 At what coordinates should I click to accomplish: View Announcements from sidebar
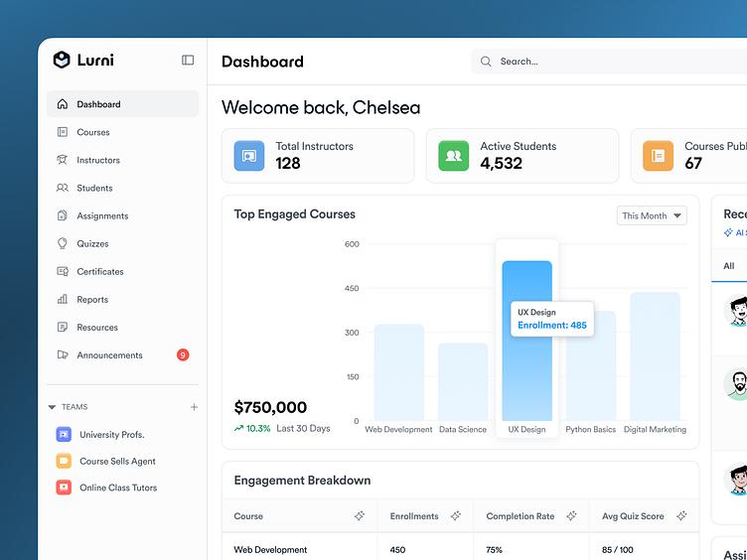coord(122,354)
